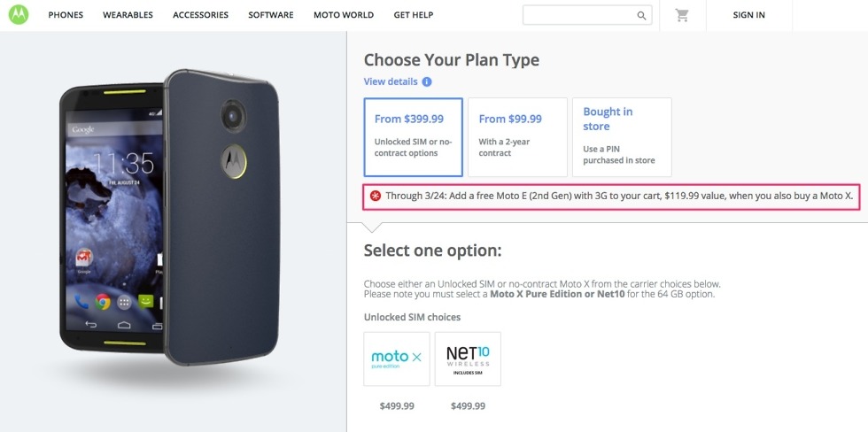The image size is (868, 432).
Task: Click the info icon beside View details
Action: click(427, 81)
